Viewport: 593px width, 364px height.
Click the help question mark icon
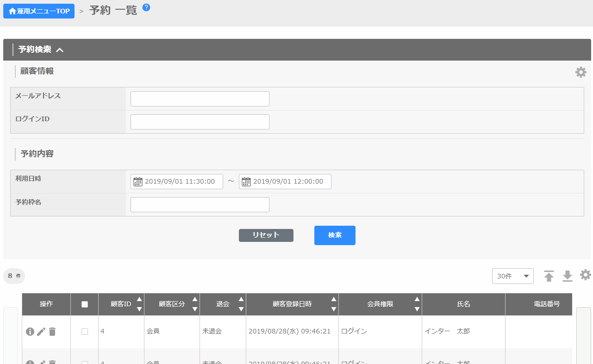(146, 7)
